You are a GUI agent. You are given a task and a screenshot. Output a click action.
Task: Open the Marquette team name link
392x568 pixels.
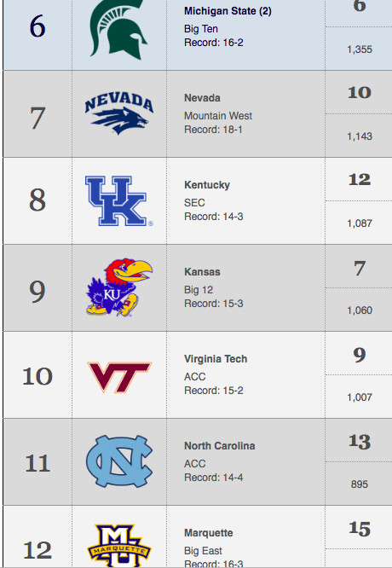click(209, 533)
